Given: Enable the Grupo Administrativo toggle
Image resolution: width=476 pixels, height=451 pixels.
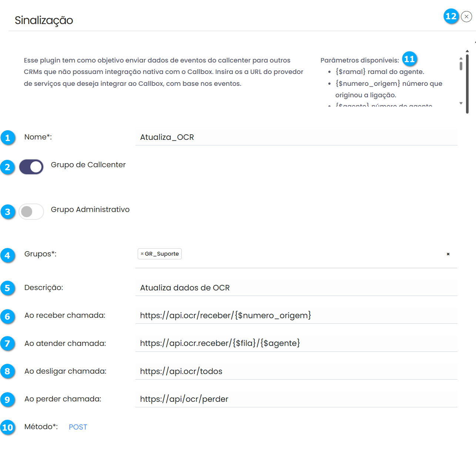Looking at the screenshot, I should pos(31,212).
